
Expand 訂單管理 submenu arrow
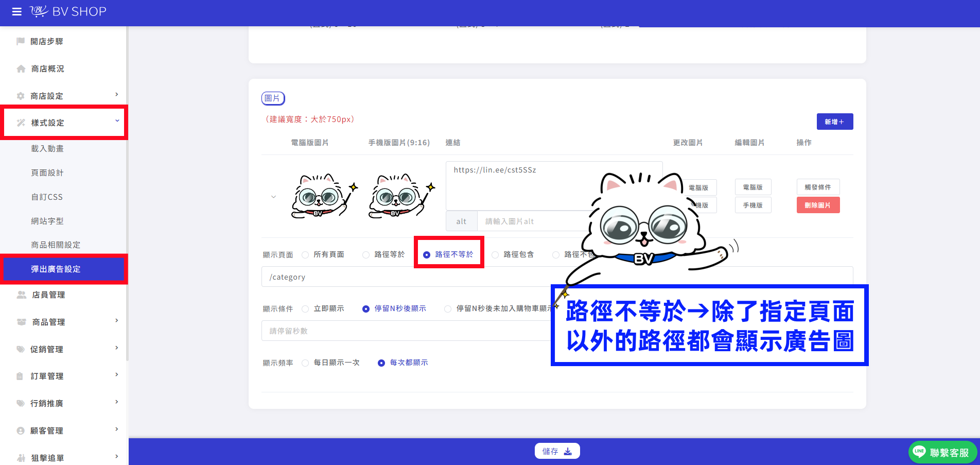117,374
